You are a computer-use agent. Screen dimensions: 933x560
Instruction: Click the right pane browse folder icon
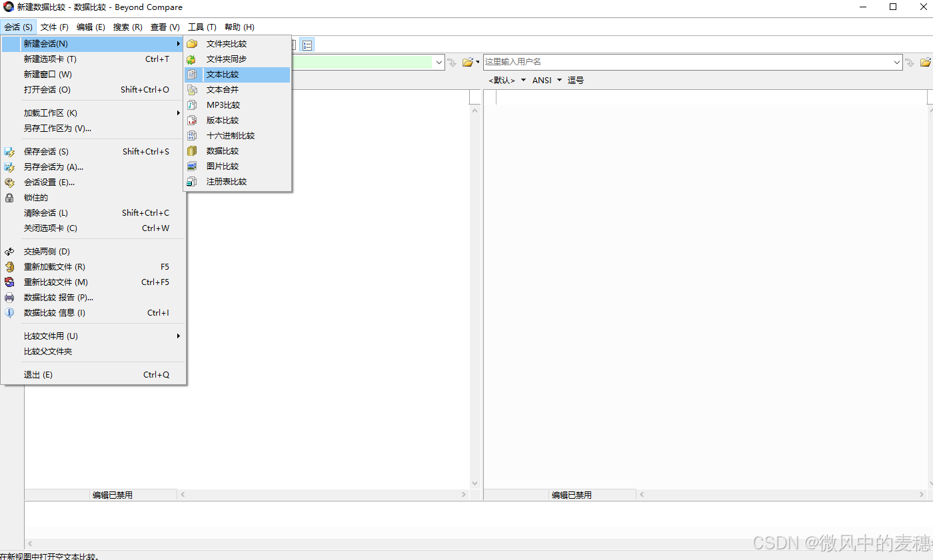coord(926,62)
